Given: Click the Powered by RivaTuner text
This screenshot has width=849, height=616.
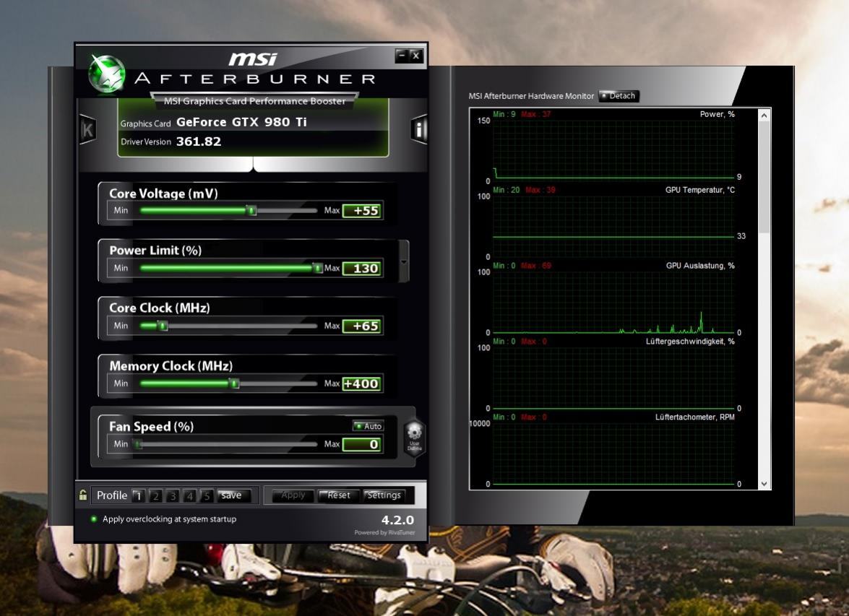Looking at the screenshot, I should [384, 533].
